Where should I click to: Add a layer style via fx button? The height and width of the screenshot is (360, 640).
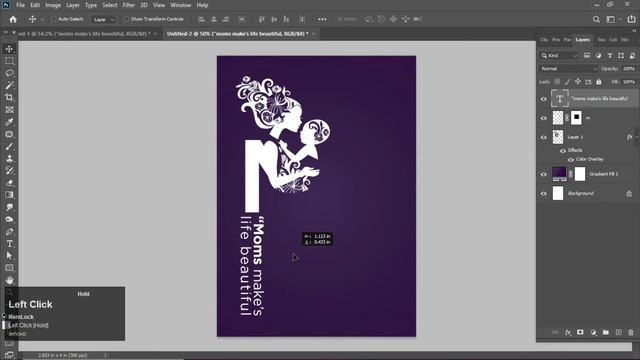(568, 333)
